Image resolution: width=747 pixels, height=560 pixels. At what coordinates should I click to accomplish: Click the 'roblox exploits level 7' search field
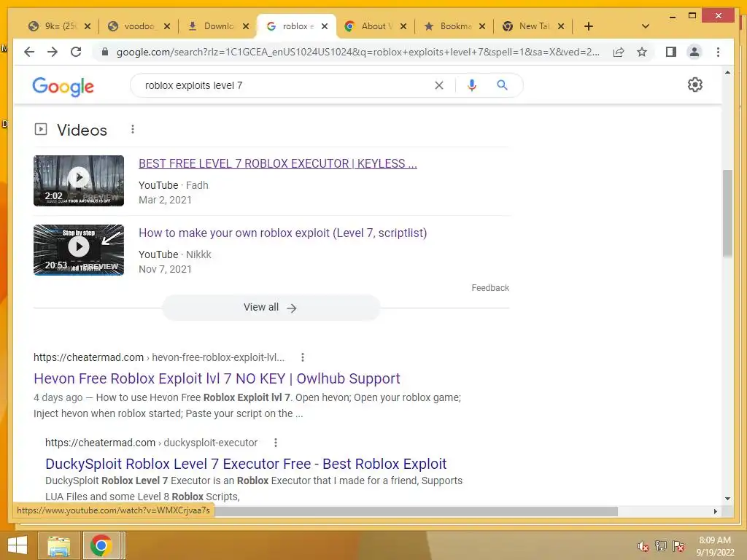click(286, 85)
